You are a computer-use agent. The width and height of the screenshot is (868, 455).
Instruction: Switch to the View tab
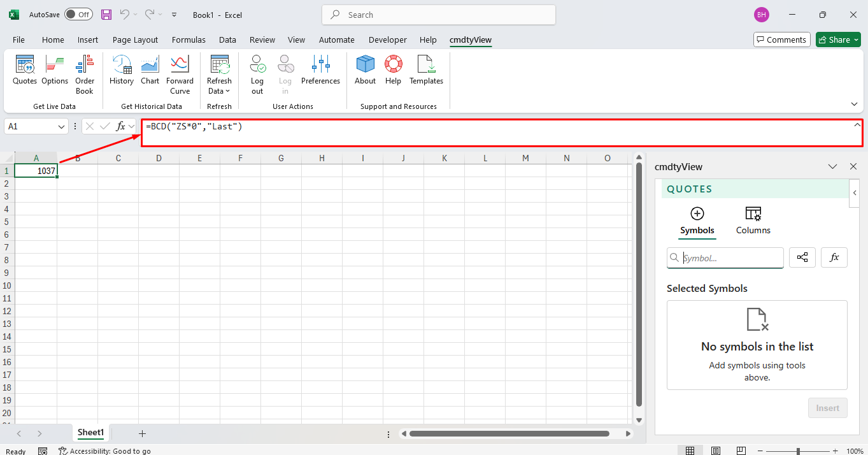pyautogui.click(x=296, y=40)
